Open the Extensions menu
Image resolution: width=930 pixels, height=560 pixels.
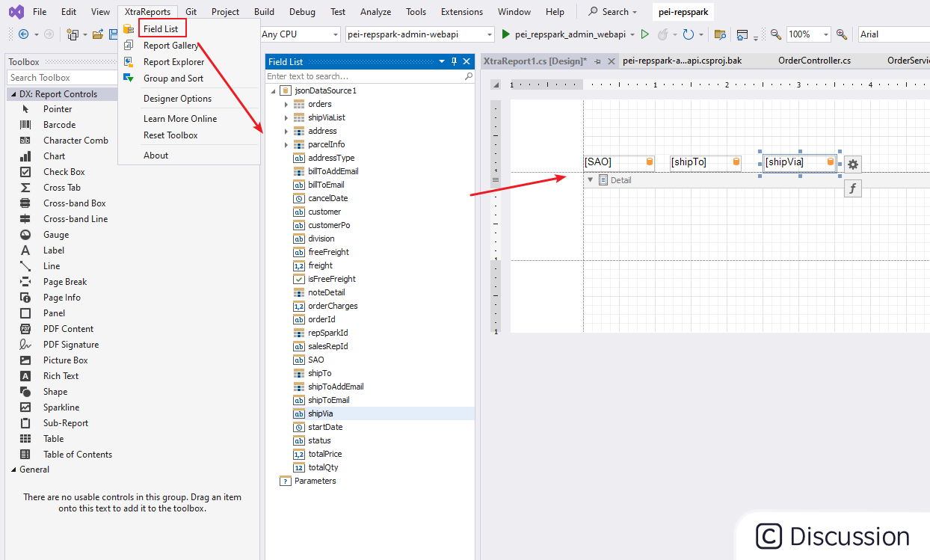tap(461, 12)
